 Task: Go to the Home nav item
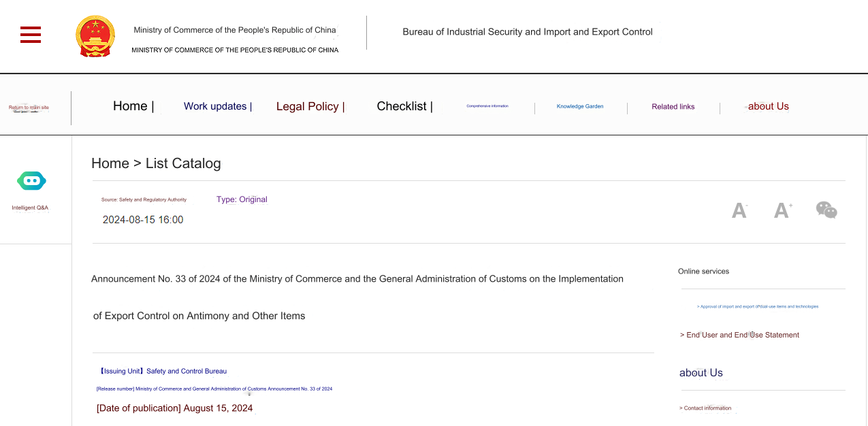[130, 106]
